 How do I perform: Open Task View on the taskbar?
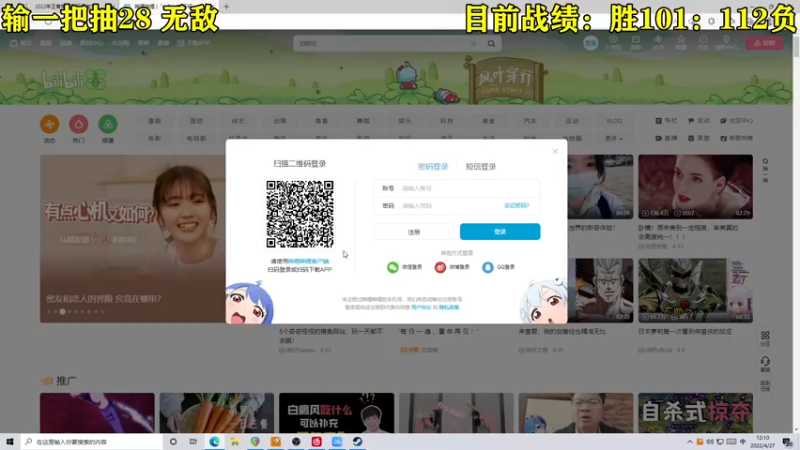[193, 441]
